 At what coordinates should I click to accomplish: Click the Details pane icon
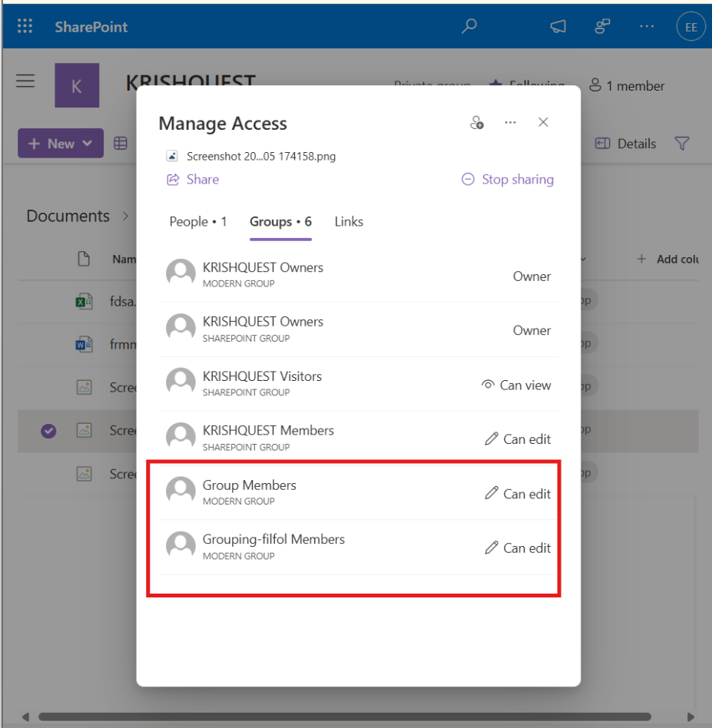pos(602,144)
